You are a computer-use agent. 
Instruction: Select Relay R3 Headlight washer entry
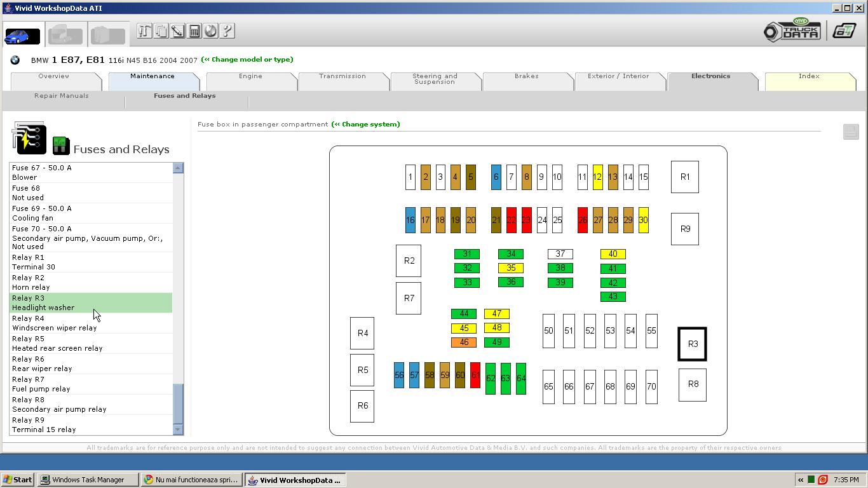(x=91, y=302)
